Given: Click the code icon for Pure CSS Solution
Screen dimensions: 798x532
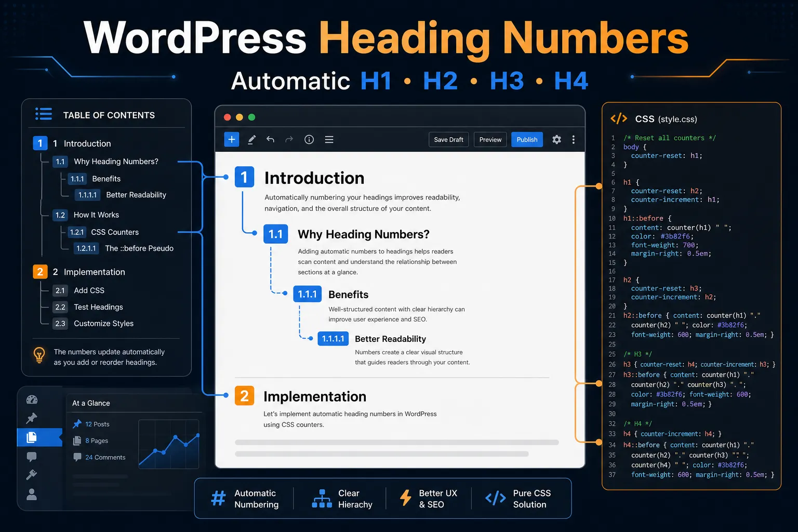Looking at the screenshot, I should 496,498.
